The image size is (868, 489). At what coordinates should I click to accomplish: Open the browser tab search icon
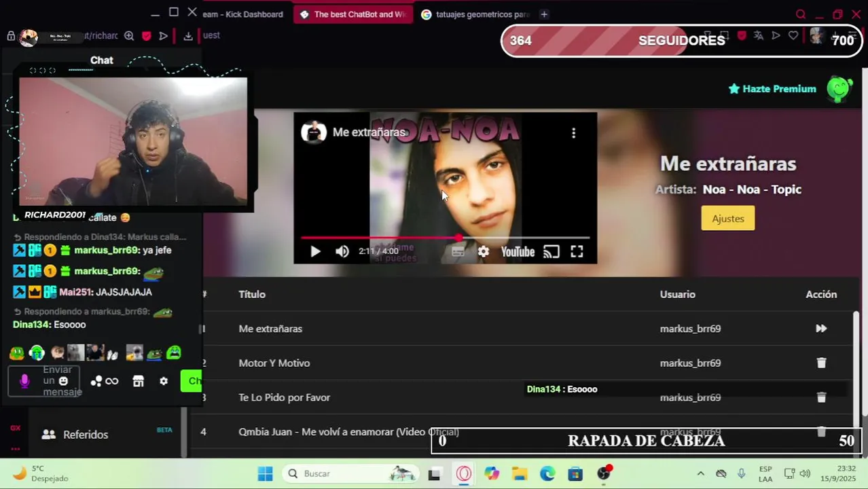(x=801, y=14)
